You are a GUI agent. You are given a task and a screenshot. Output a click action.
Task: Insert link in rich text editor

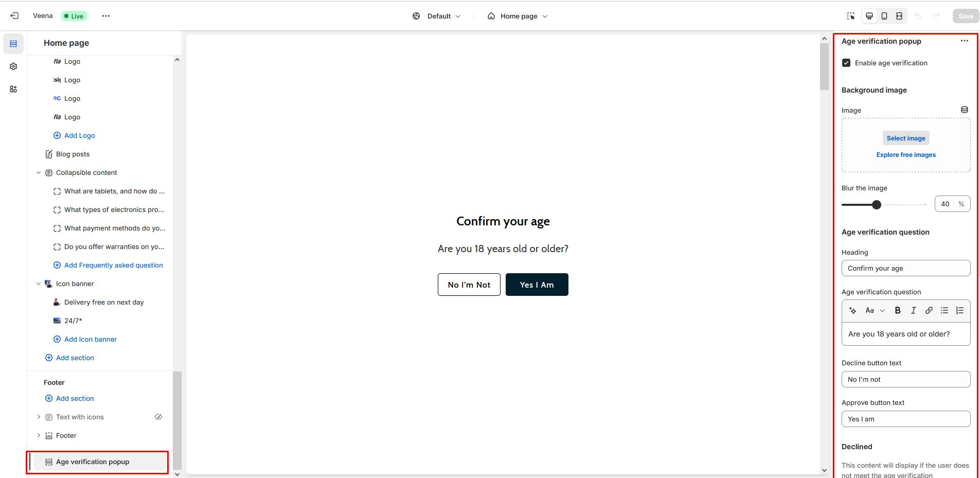click(x=929, y=310)
